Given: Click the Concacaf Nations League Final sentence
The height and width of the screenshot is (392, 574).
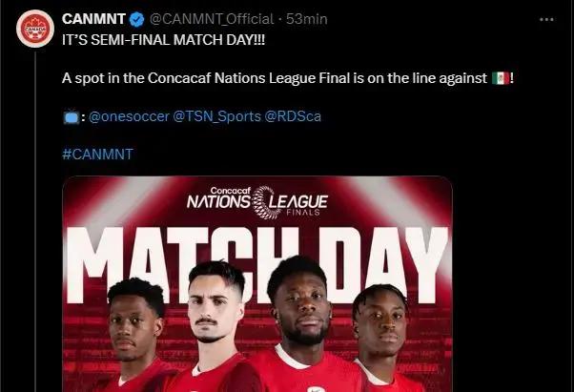Looking at the screenshot, I should tap(275, 77).
